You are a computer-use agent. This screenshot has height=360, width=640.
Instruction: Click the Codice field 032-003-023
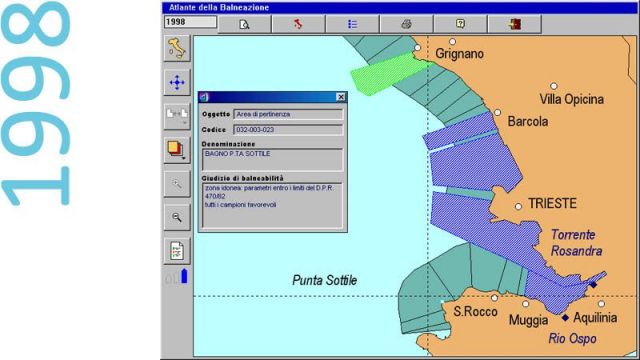coord(288,130)
